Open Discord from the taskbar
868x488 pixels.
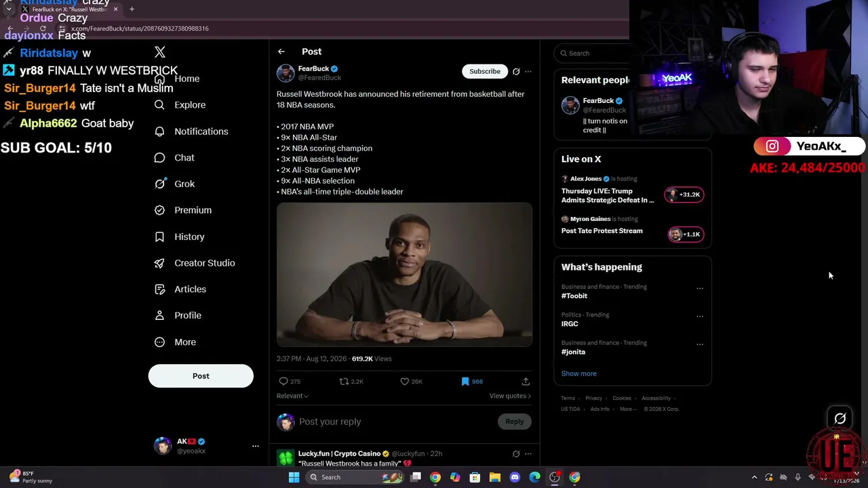[x=515, y=477]
